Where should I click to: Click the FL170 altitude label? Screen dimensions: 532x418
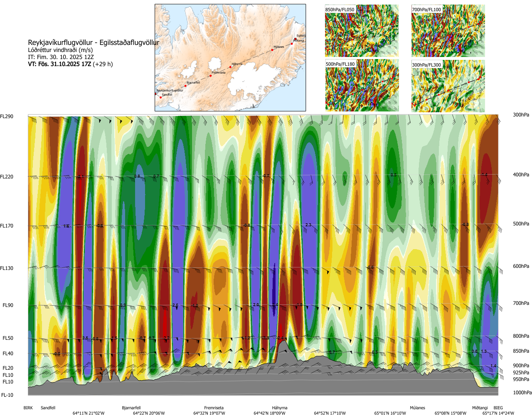(x=7, y=226)
